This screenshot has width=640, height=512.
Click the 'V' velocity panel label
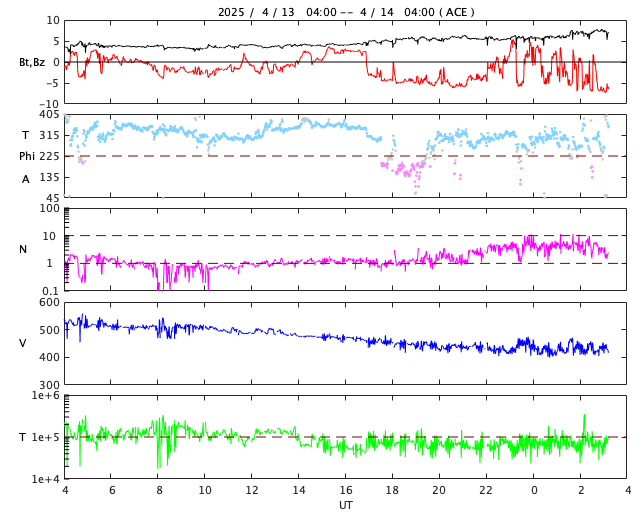23,343
